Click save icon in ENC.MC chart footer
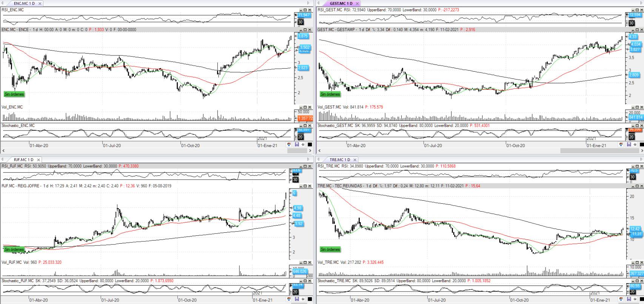This screenshot has height=304, width=644. [x=297, y=144]
